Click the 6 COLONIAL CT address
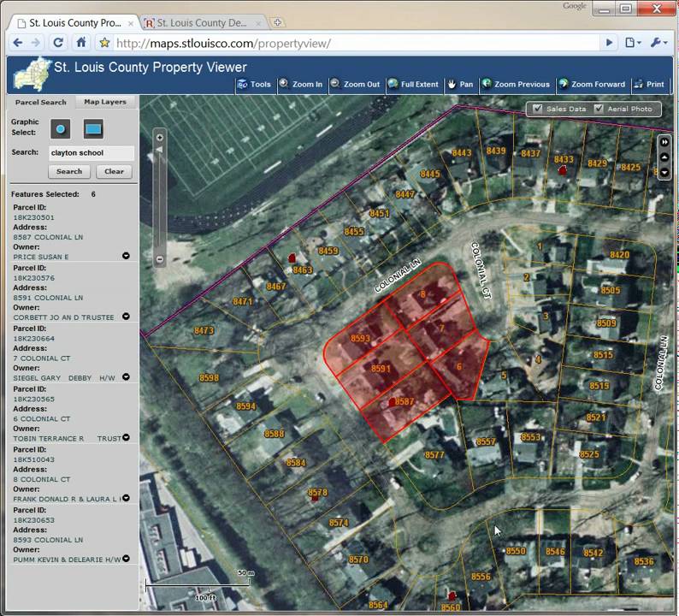The width and height of the screenshot is (679, 616). pyautogui.click(x=41, y=419)
